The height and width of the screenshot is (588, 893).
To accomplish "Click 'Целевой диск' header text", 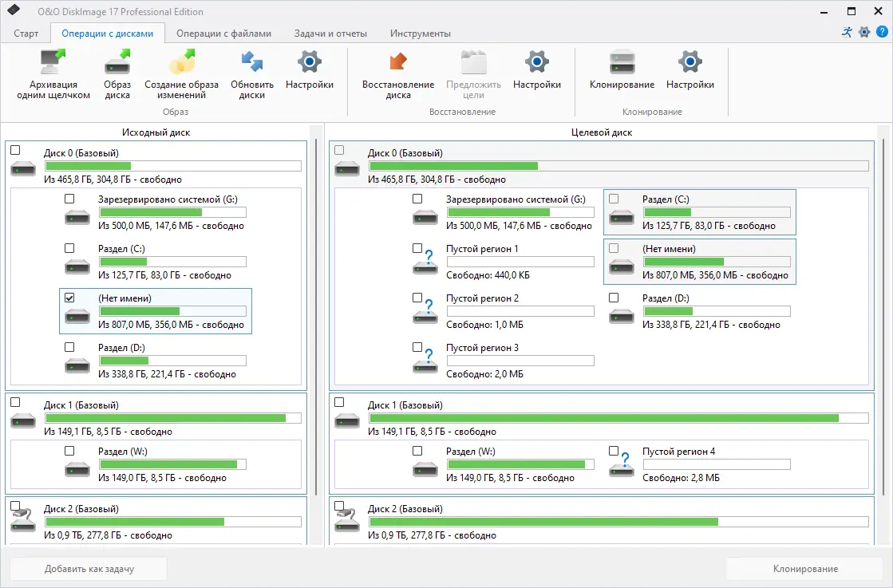I will click(x=602, y=132).
